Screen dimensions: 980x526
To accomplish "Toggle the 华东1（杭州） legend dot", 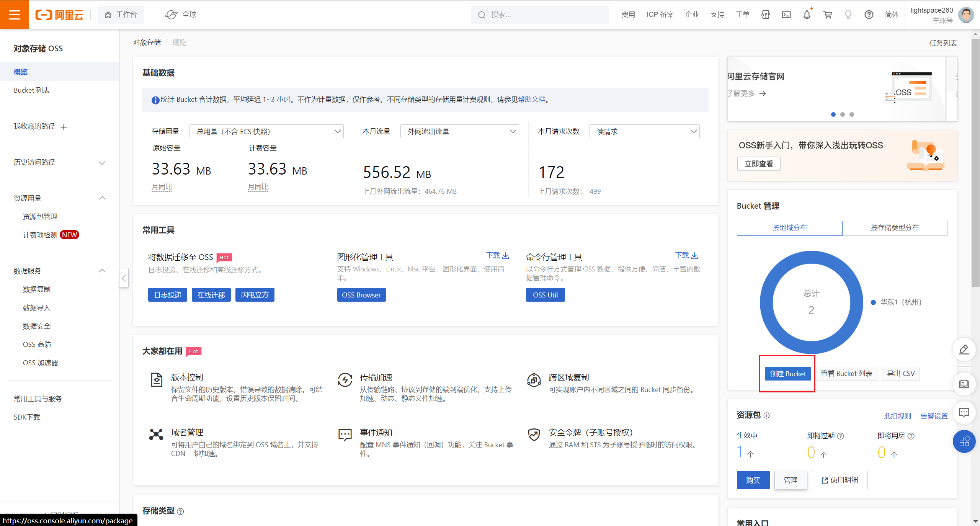I will (873, 302).
